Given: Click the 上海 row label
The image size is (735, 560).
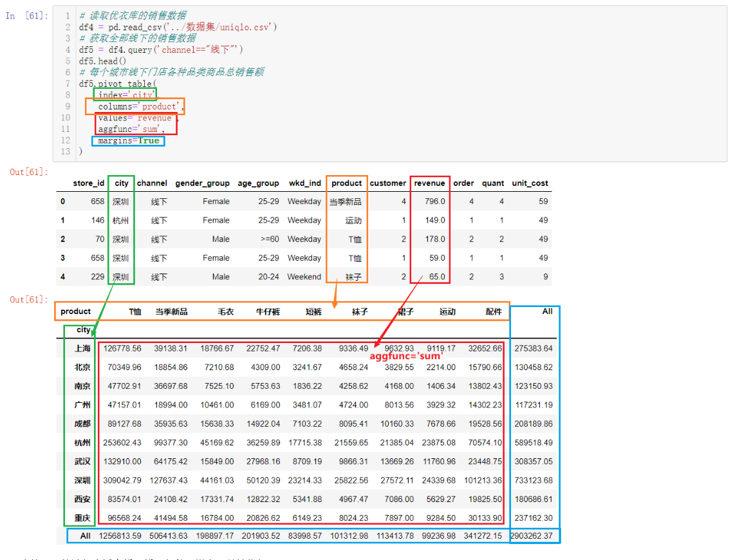Looking at the screenshot, I should pyautogui.click(x=82, y=349).
